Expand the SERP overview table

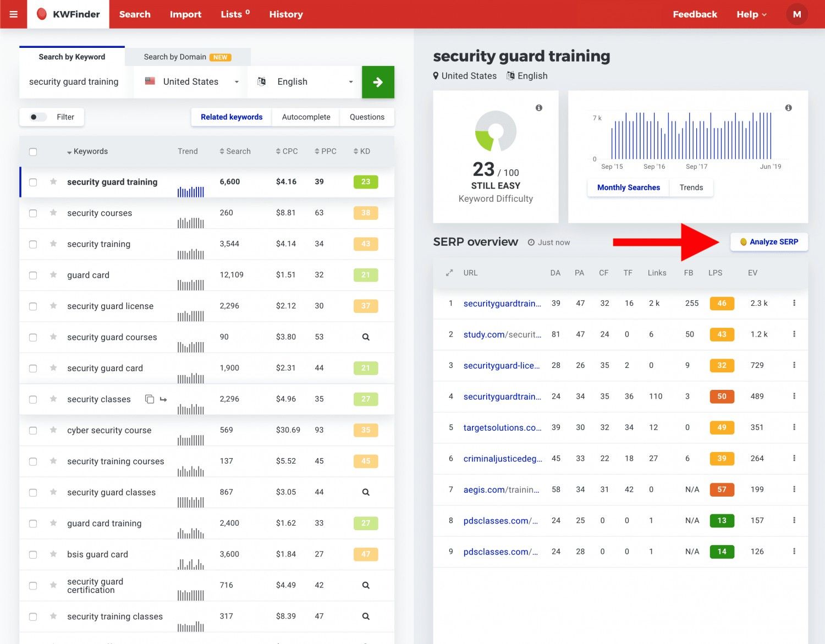(449, 273)
